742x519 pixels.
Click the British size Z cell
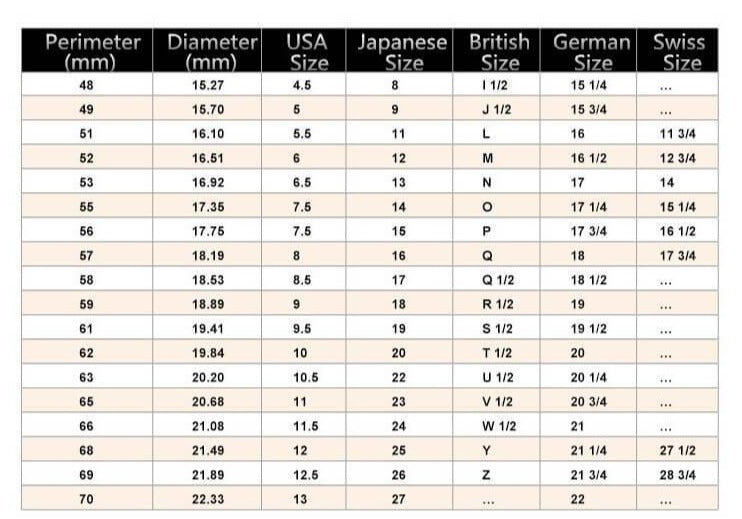486,474
